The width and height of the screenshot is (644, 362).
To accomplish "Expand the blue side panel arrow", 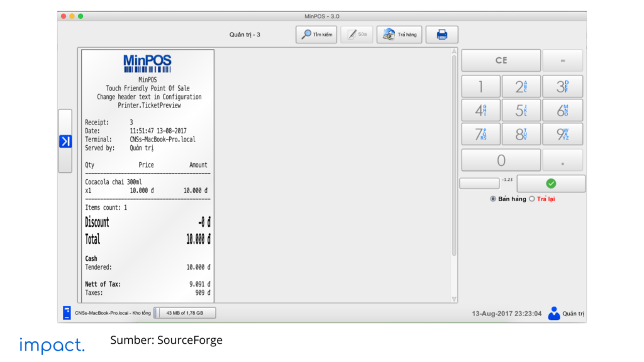I will tap(65, 141).
